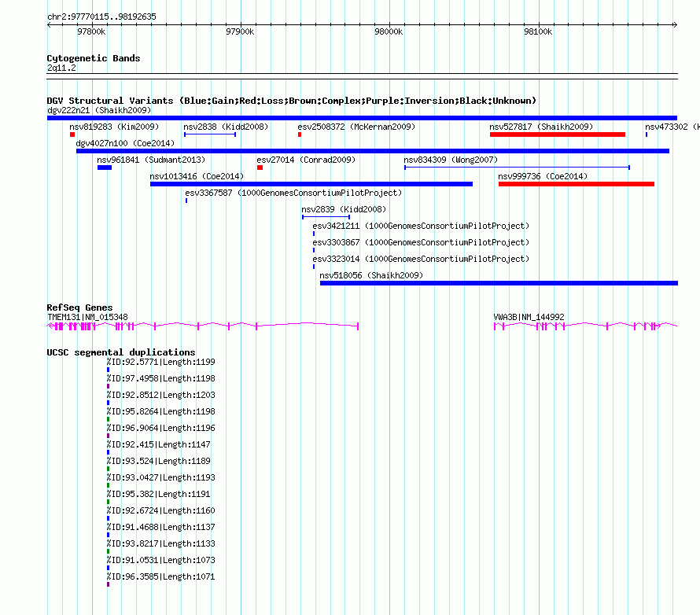Screen dimensions: 700x615
Task: Click the 98000k ruler tick label
Action: tap(389, 31)
